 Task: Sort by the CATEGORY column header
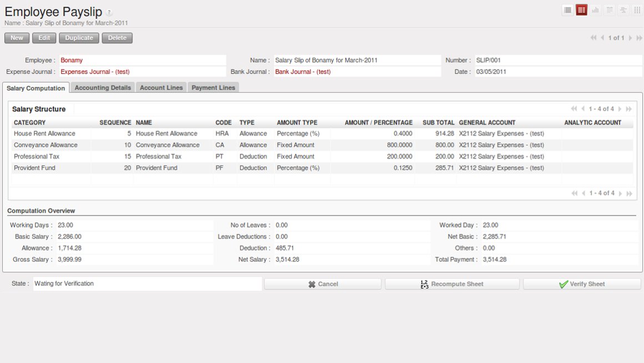29,122
